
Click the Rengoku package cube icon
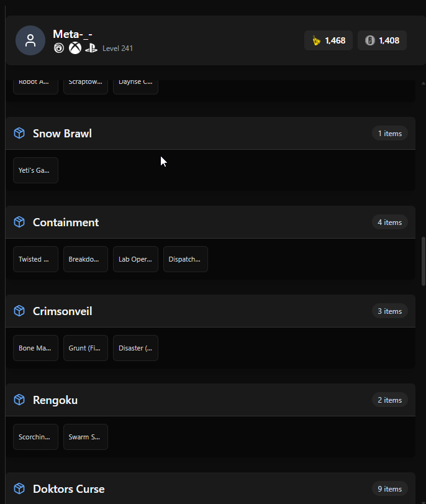pyautogui.click(x=19, y=400)
